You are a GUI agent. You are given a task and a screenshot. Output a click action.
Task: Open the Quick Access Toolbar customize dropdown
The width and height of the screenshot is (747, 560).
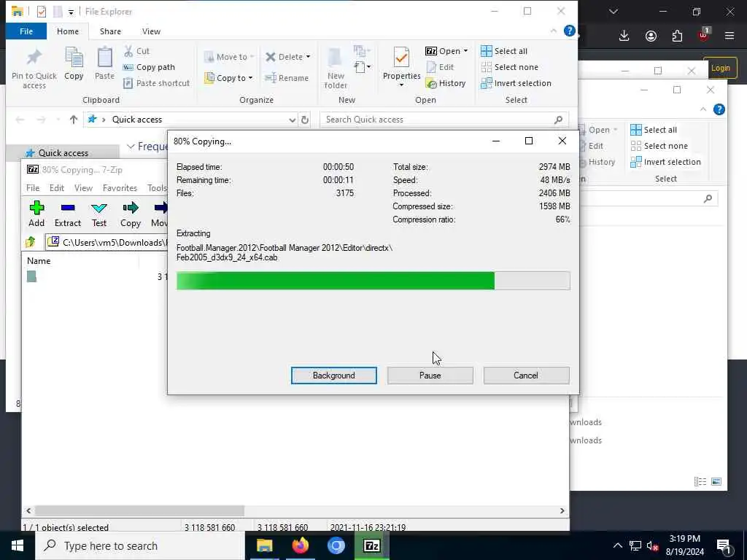[x=71, y=12]
